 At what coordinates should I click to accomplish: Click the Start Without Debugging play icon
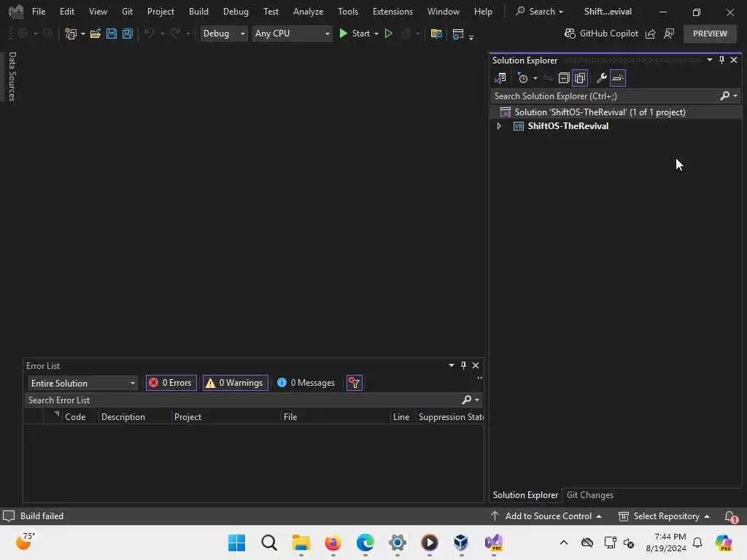point(388,34)
